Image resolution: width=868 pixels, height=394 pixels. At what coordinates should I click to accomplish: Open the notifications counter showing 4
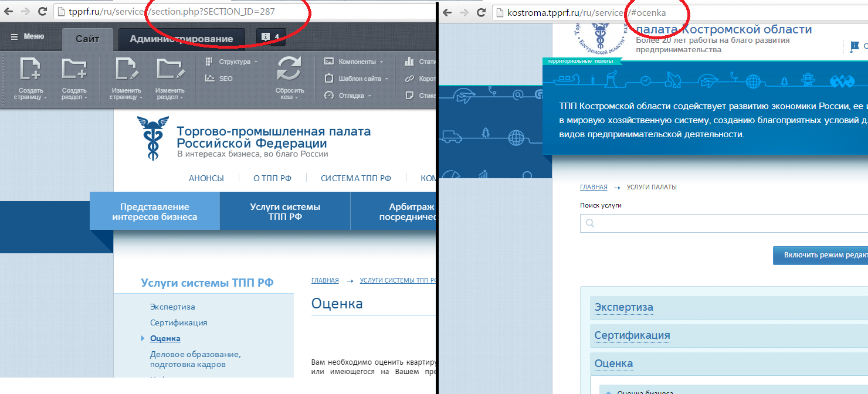270,36
